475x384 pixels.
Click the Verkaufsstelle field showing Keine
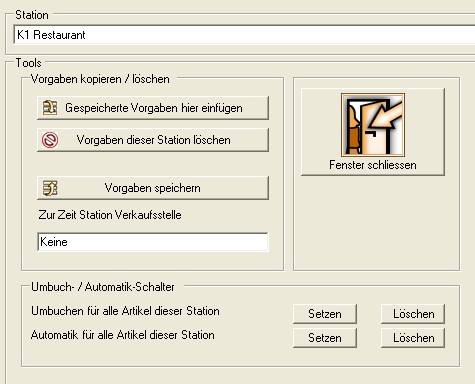point(153,242)
